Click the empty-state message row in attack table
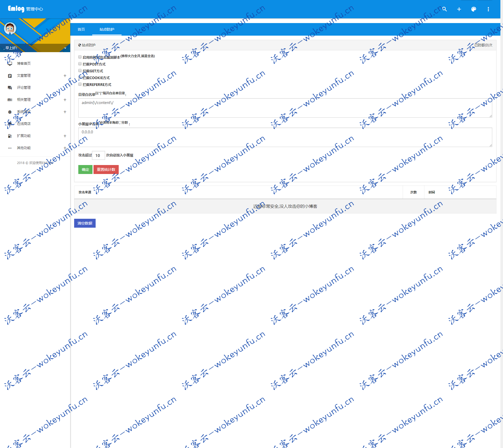 [x=285, y=206]
